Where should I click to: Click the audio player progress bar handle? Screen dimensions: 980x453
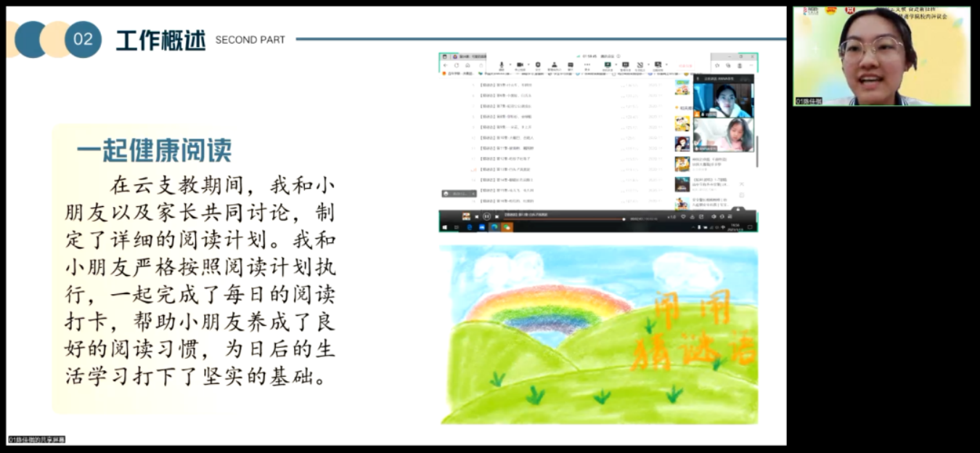[x=624, y=217]
